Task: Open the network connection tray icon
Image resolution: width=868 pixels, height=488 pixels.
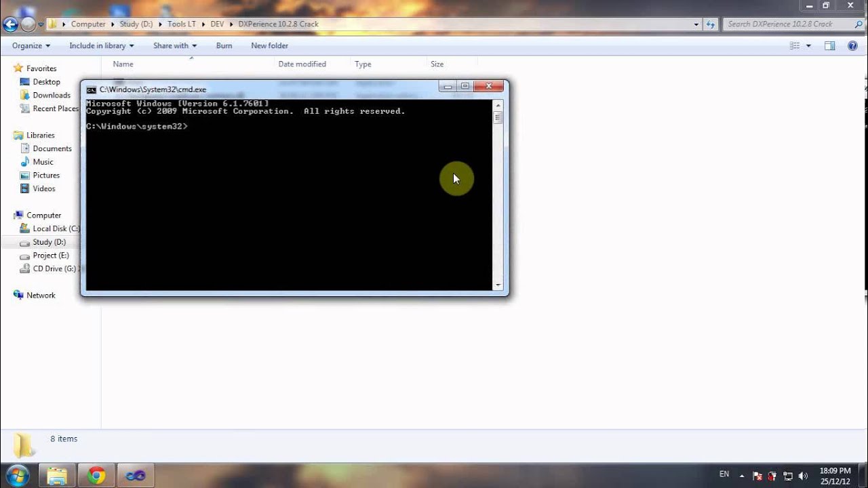Action: pos(788,476)
